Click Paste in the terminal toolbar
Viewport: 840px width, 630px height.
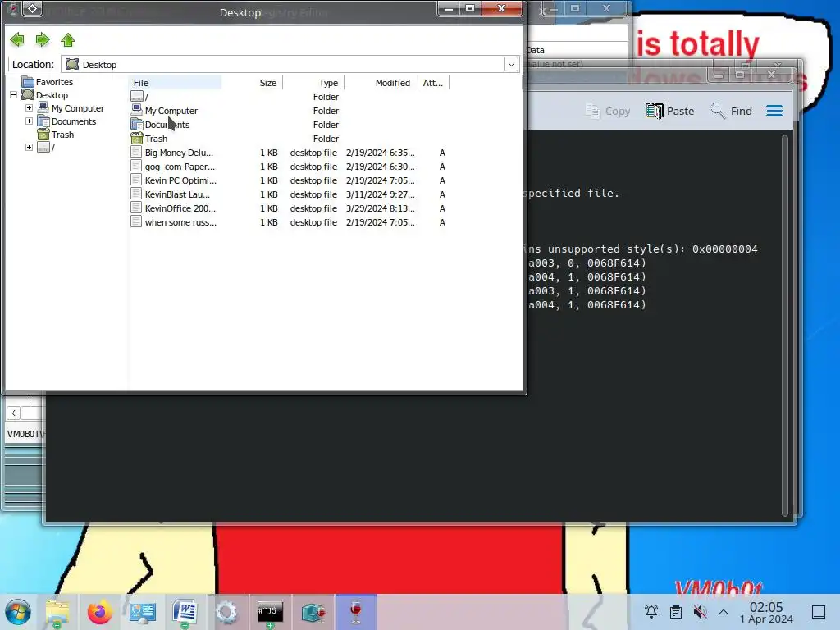[x=669, y=111]
